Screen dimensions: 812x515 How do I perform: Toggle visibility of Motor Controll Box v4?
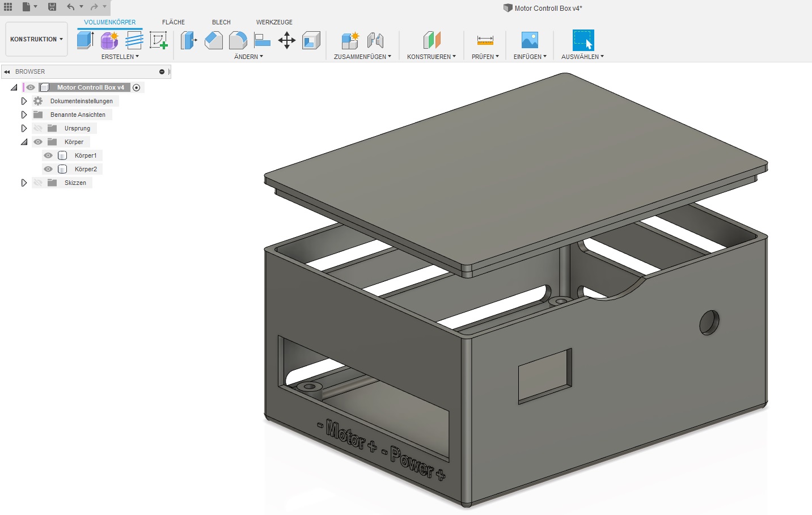tap(31, 87)
